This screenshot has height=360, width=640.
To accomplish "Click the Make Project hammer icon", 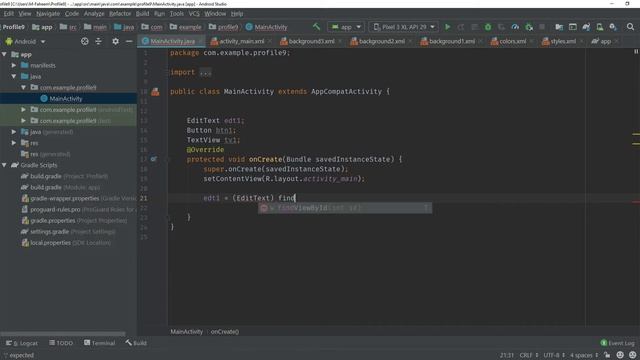I will (x=316, y=27).
